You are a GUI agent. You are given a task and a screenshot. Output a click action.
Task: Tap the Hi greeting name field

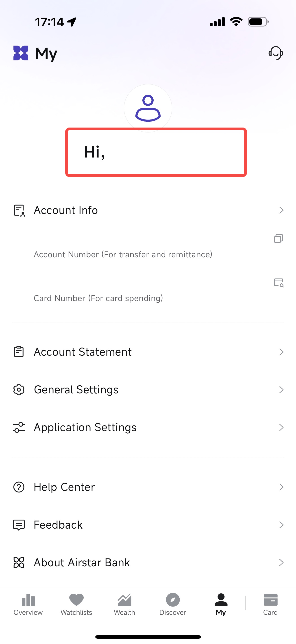click(156, 152)
